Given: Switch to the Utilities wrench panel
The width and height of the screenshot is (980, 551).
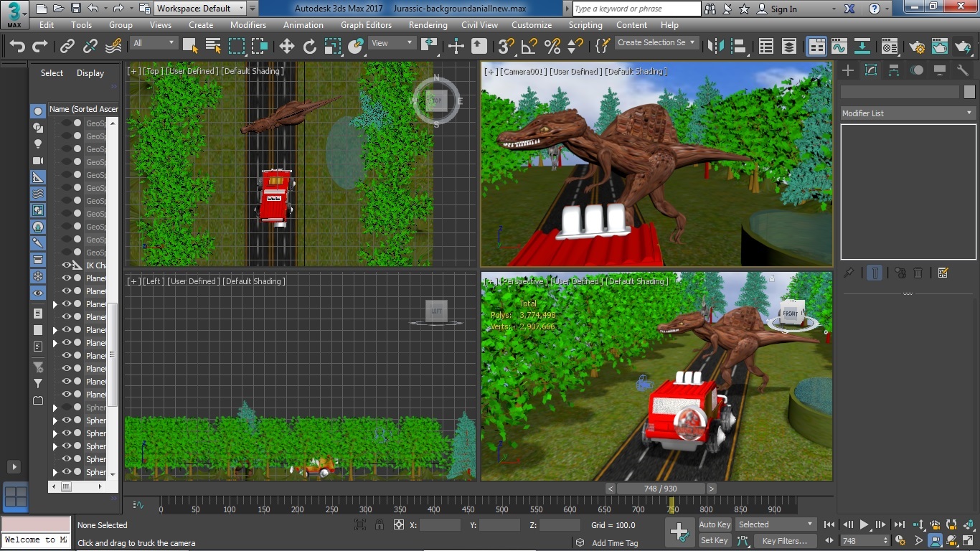Looking at the screenshot, I should point(963,70).
